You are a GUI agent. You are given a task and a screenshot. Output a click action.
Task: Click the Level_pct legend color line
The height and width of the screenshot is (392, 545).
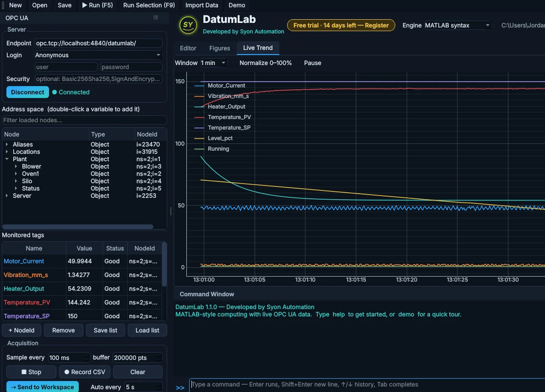pyautogui.click(x=199, y=138)
